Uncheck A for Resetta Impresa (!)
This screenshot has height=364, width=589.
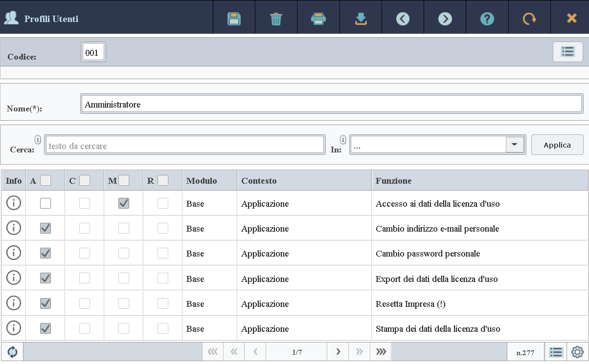point(45,303)
